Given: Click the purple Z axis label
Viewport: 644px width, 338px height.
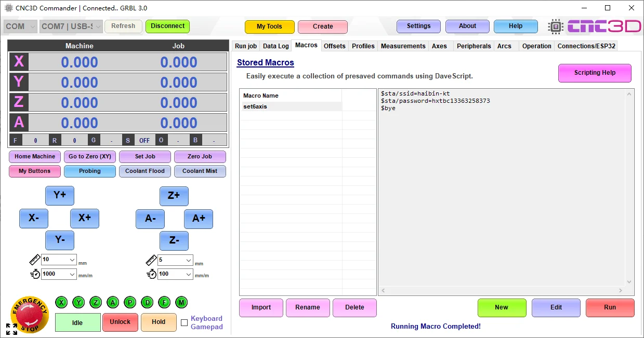Looking at the screenshot, I should pyautogui.click(x=19, y=102).
